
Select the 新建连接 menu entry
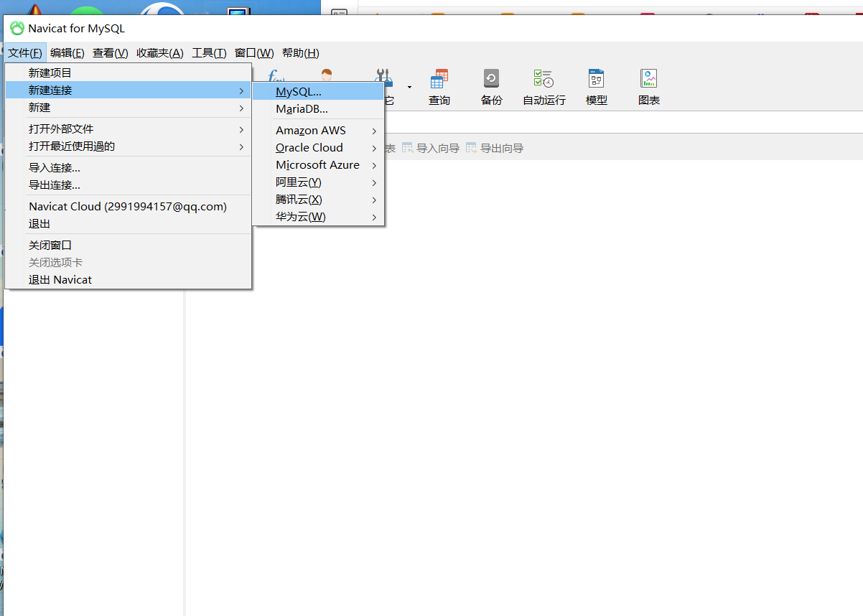129,90
